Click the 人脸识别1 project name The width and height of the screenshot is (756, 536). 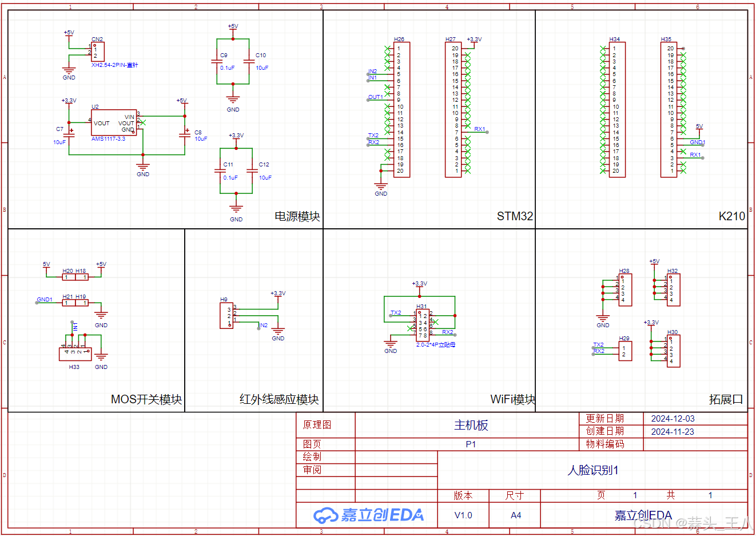pyautogui.click(x=593, y=470)
